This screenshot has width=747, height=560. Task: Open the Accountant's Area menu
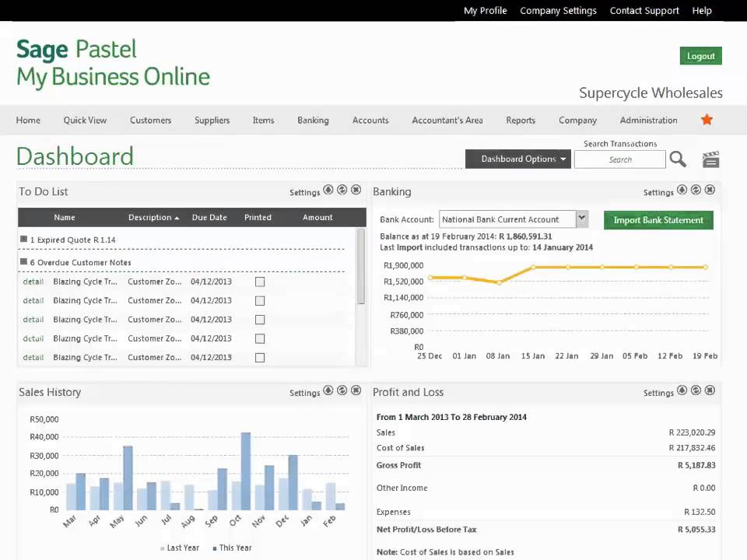point(447,120)
